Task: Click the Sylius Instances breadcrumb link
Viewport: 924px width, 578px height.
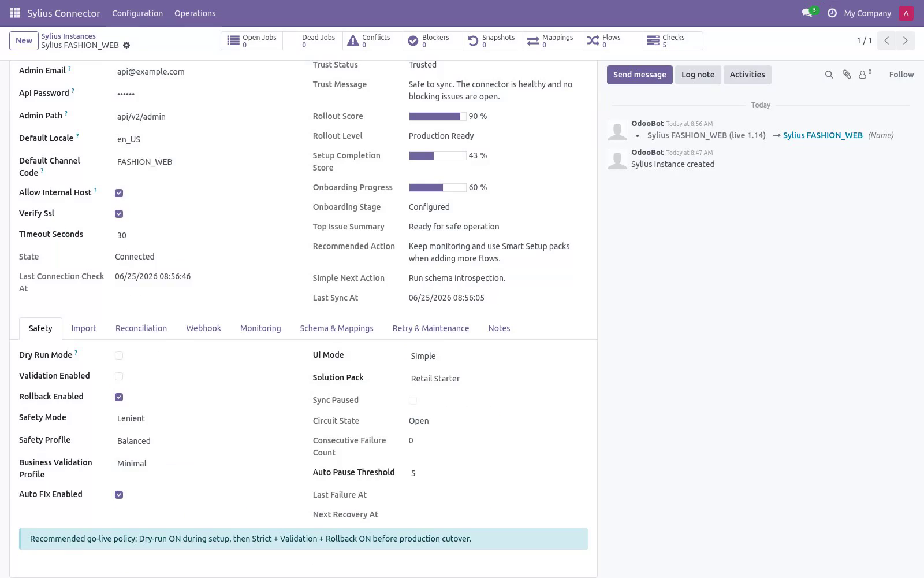Action: click(x=68, y=36)
